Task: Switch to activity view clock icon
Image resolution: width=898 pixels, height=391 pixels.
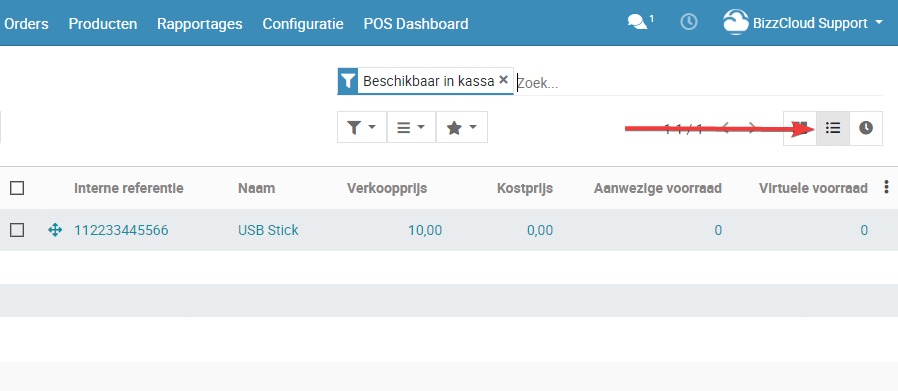Action: [866, 128]
